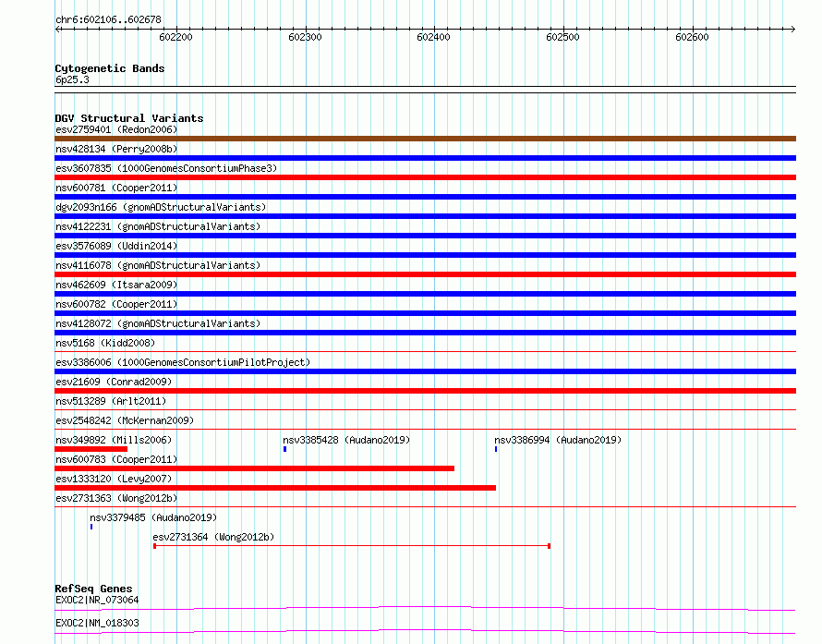Select the brown esv2759401 variant bar
Screen dimensions: 822x644
425,139
